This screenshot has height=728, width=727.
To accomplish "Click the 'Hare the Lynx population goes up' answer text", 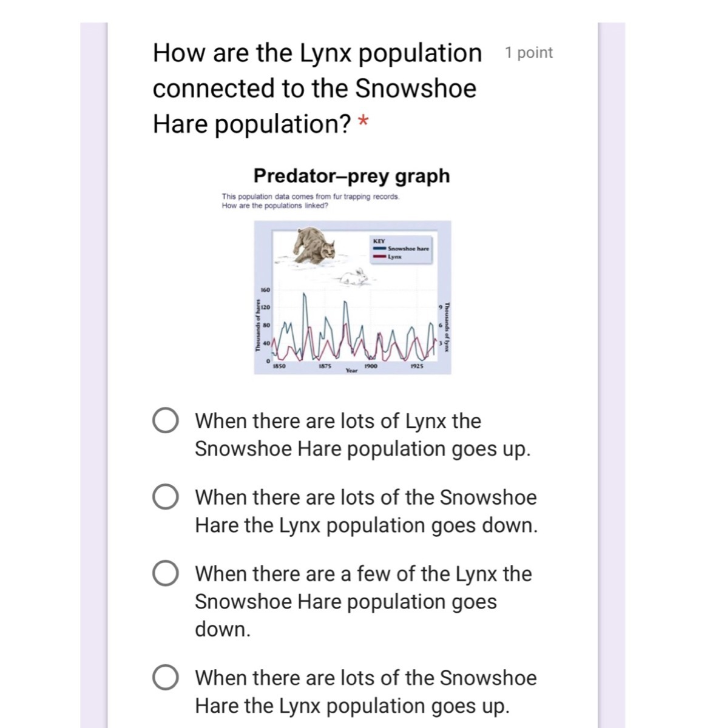I will pos(353,706).
